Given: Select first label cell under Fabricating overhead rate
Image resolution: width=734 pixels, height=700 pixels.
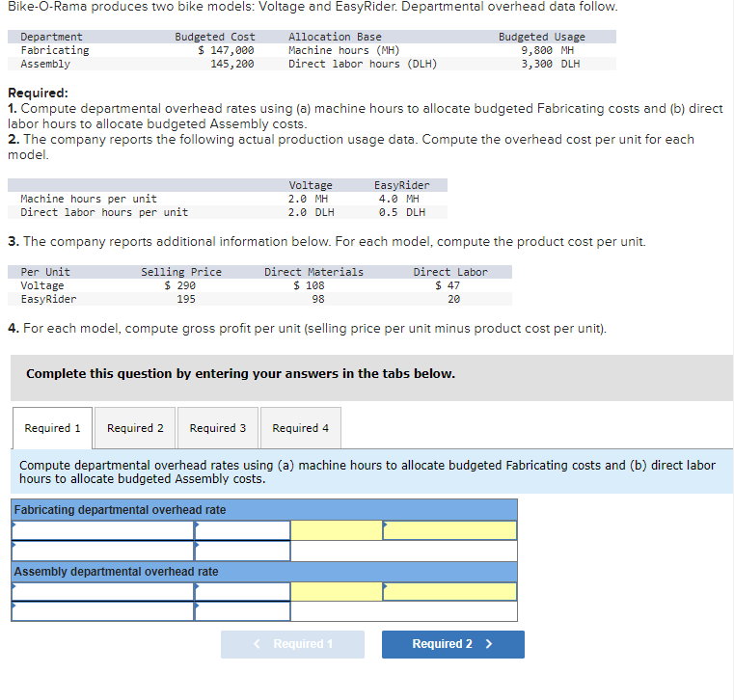Looking at the screenshot, I should click(102, 530).
